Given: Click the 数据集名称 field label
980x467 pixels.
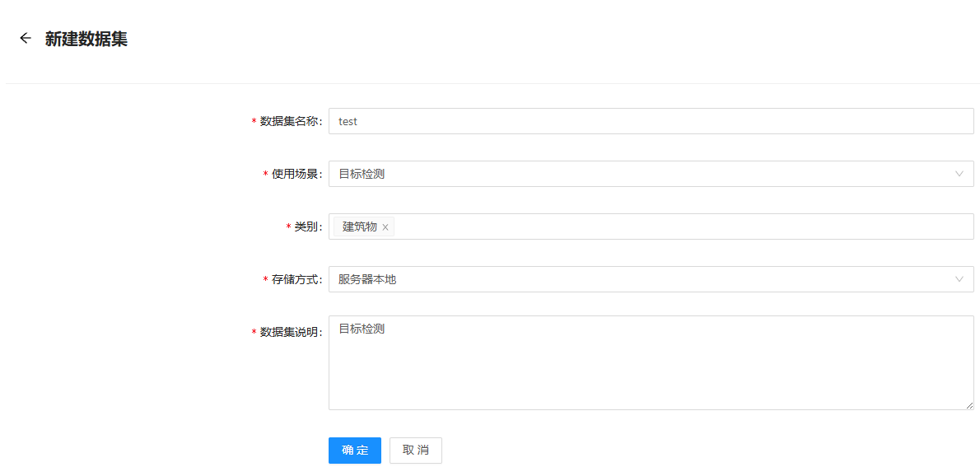Looking at the screenshot, I should [290, 121].
